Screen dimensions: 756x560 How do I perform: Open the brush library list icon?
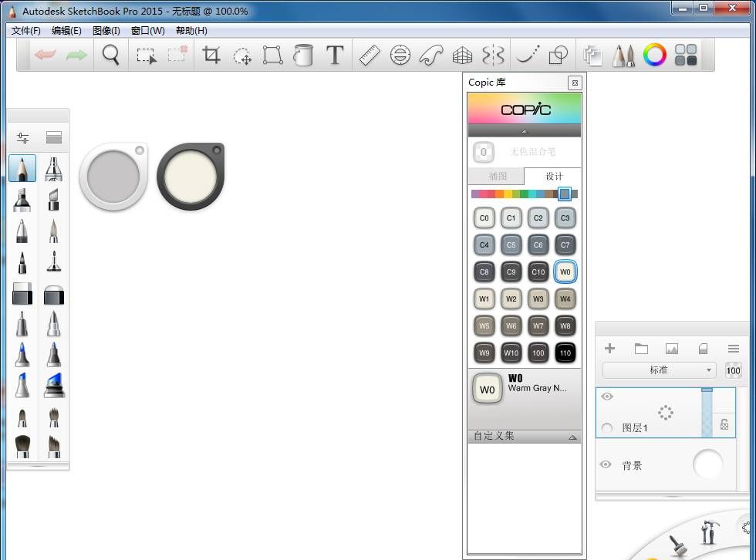click(53, 138)
